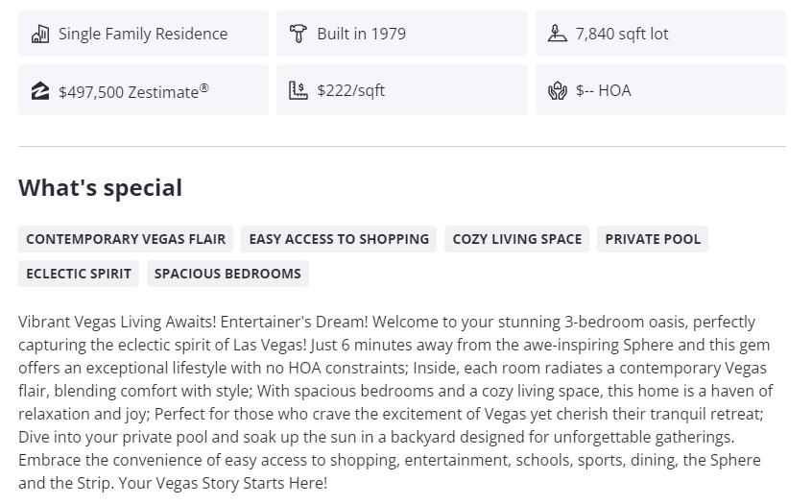Click the $-- HOA label
Image resolution: width=812 pixels, height=504 pixels.
604,91
